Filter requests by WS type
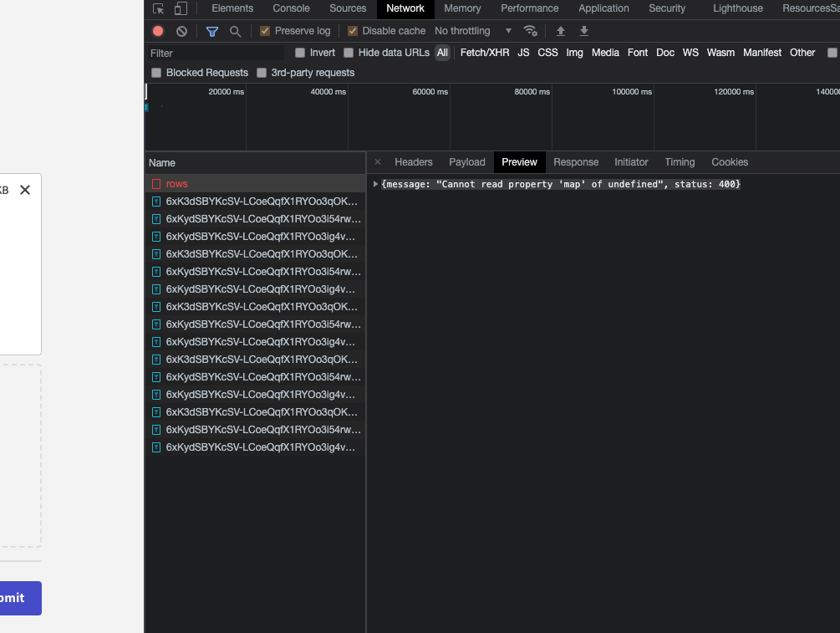The width and height of the screenshot is (840, 633). tap(690, 53)
